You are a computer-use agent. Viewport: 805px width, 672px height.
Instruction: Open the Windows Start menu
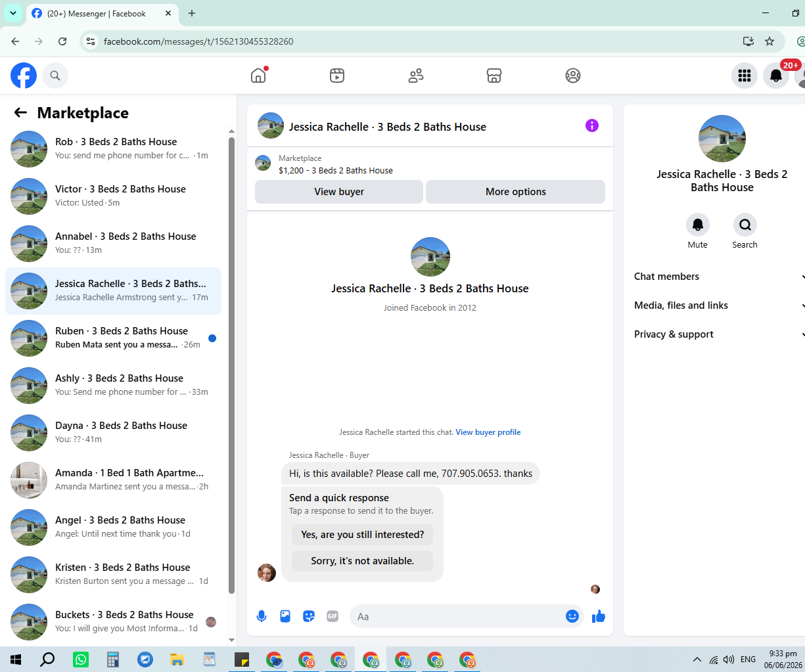16,660
